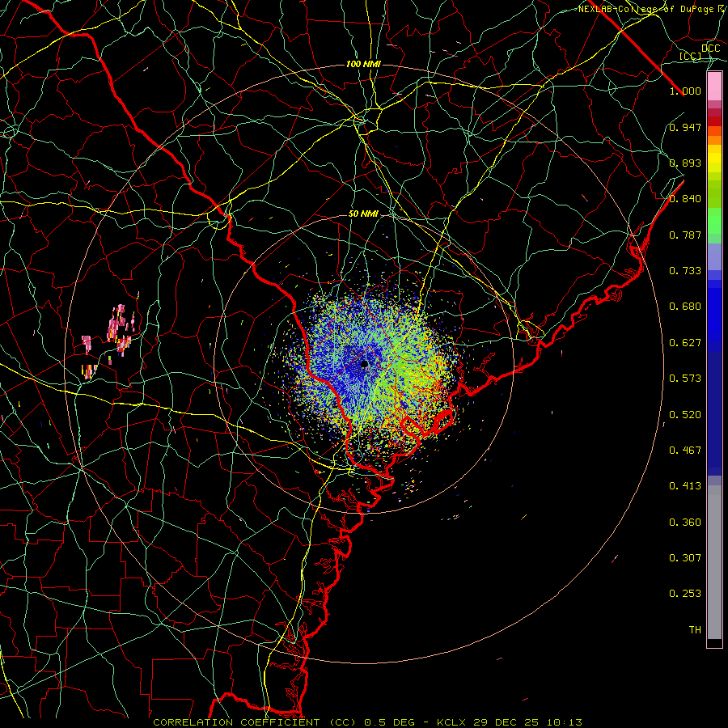The image size is (728, 728).
Task: Select the 0.733 scale value
Action: [x=685, y=271]
